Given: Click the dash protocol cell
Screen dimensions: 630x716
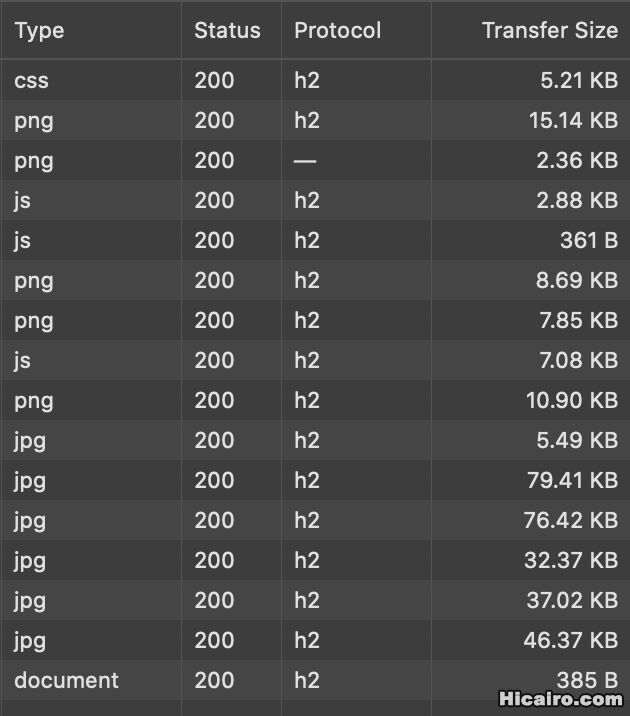Looking at the screenshot, I should (305, 160).
